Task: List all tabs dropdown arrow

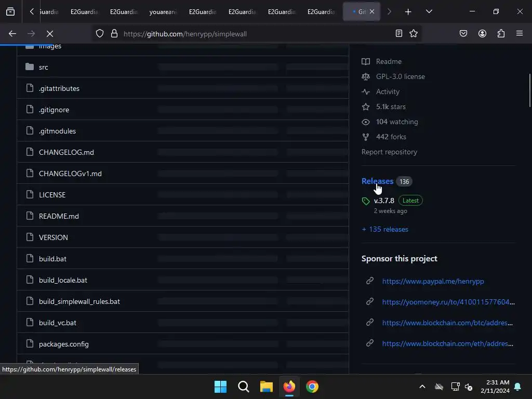Action: 429,11
